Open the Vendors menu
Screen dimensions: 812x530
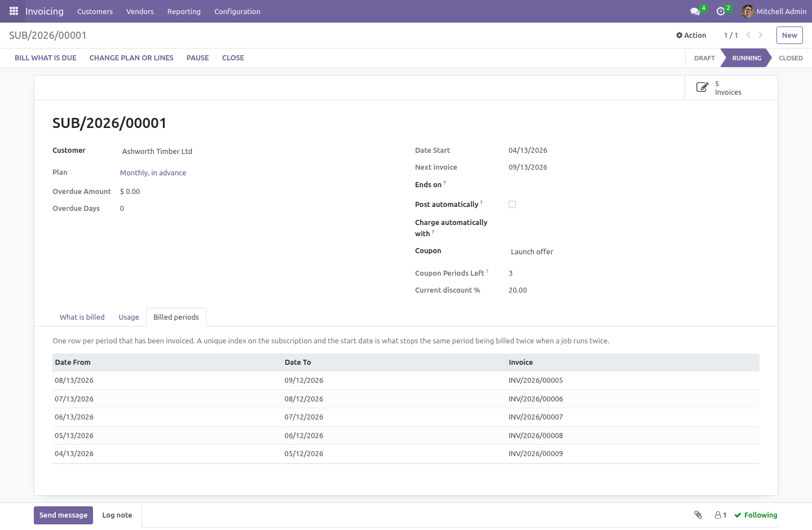click(140, 11)
